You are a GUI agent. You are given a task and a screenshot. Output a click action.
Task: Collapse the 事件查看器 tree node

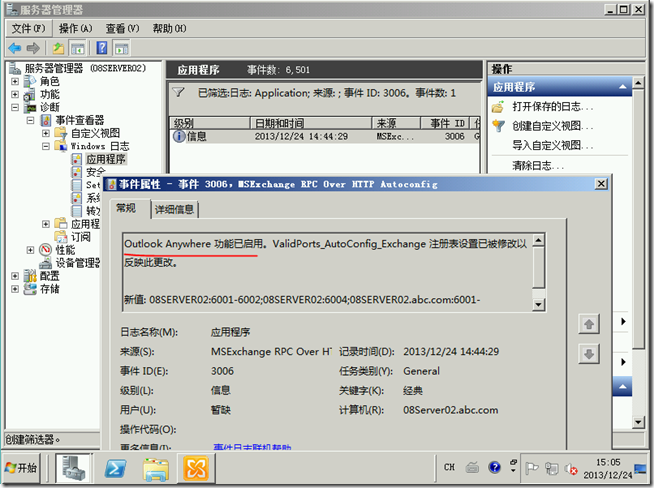(30, 120)
